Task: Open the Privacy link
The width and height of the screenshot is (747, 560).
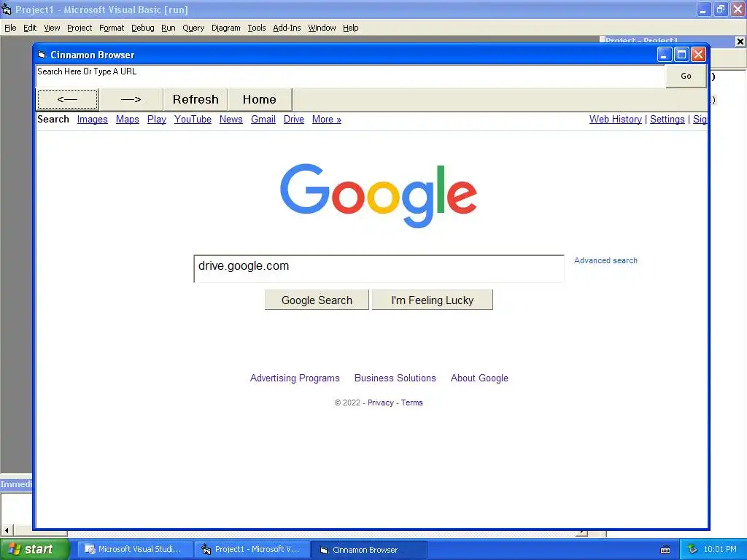Action: [381, 402]
